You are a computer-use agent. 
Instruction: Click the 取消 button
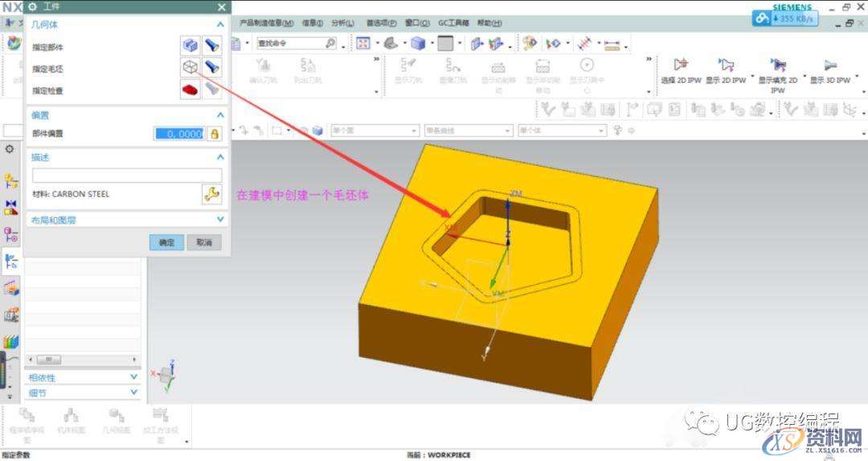(204, 242)
